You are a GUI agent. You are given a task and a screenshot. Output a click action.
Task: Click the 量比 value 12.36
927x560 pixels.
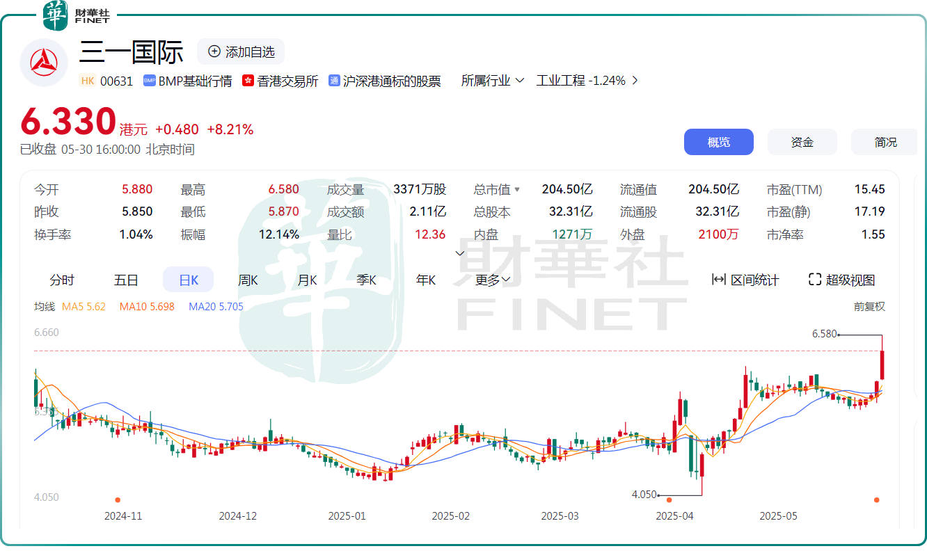tap(430, 234)
